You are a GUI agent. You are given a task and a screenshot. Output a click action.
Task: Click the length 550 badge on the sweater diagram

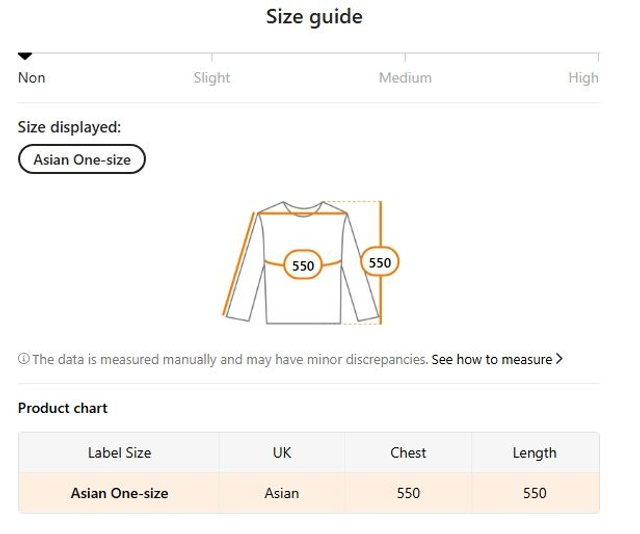[380, 263]
